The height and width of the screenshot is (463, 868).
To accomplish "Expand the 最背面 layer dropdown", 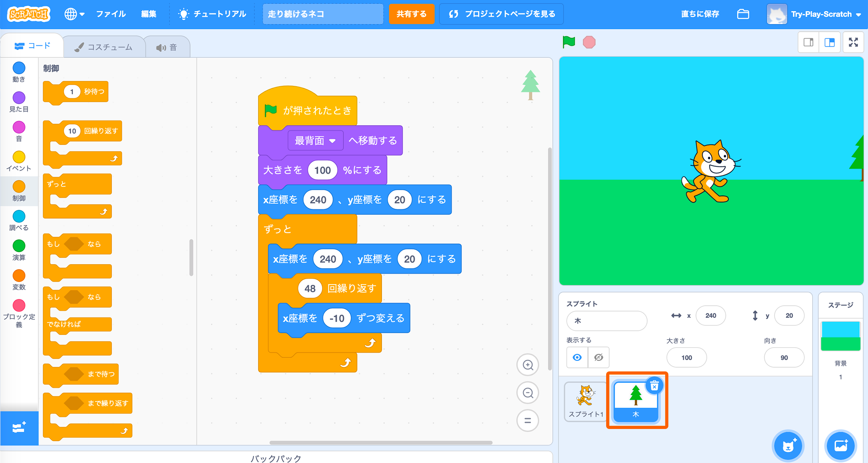I will pos(315,140).
